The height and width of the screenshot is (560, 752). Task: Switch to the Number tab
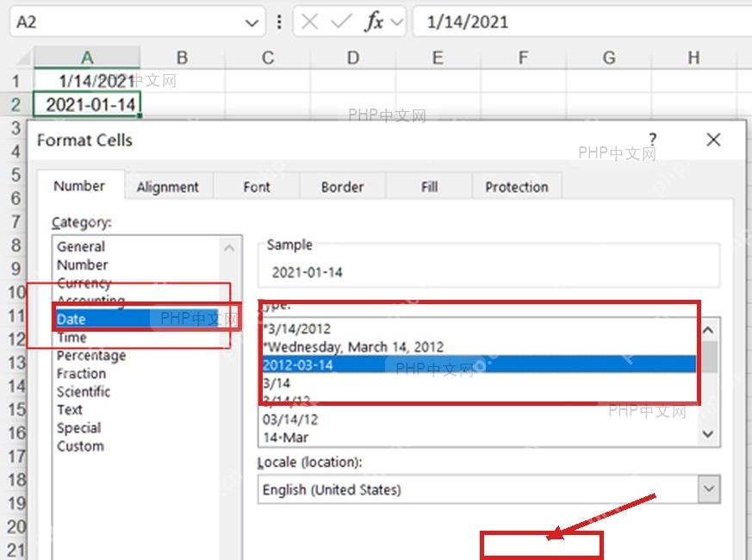(79, 186)
